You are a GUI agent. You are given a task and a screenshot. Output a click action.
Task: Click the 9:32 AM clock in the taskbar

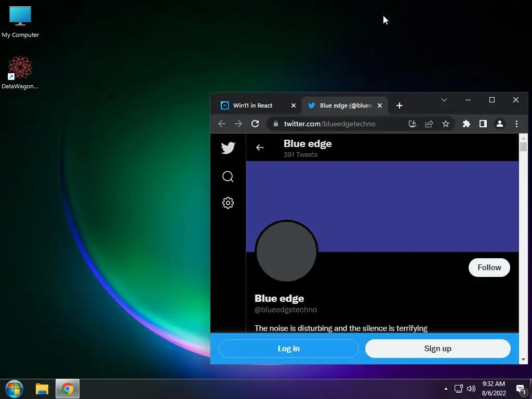pyautogui.click(x=494, y=384)
